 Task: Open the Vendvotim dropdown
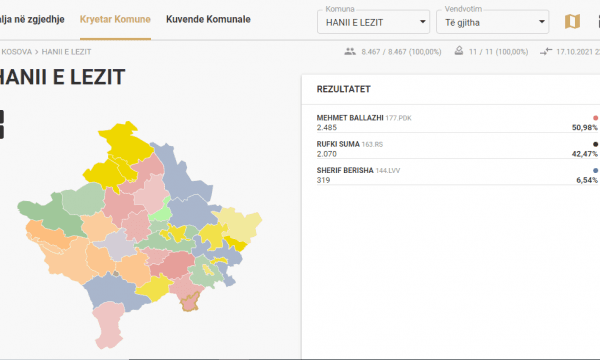pyautogui.click(x=492, y=22)
